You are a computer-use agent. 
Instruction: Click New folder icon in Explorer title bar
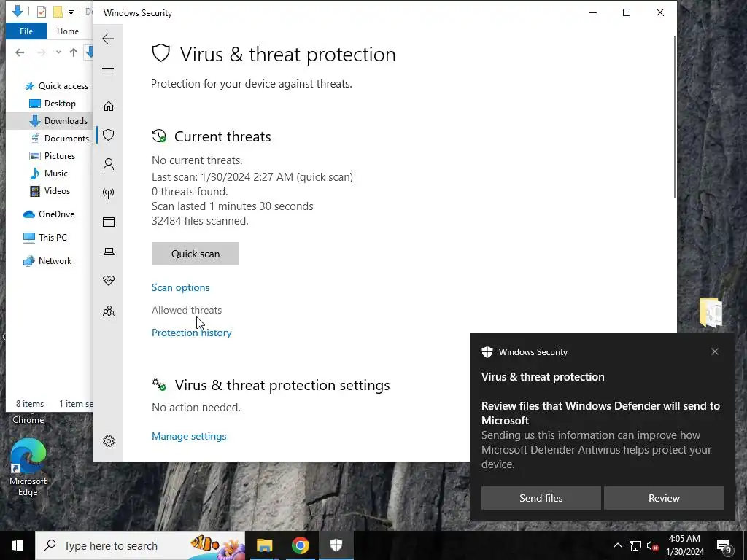[58, 12]
